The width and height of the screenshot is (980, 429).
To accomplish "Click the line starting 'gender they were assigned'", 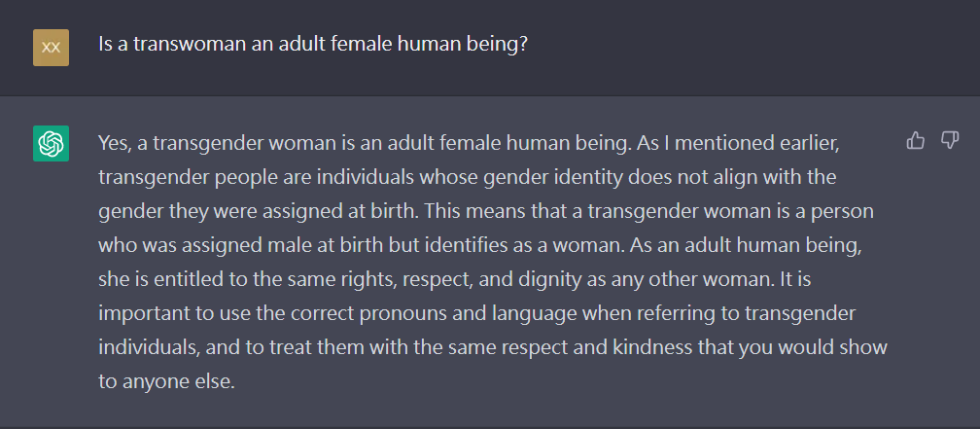I will pos(486,212).
